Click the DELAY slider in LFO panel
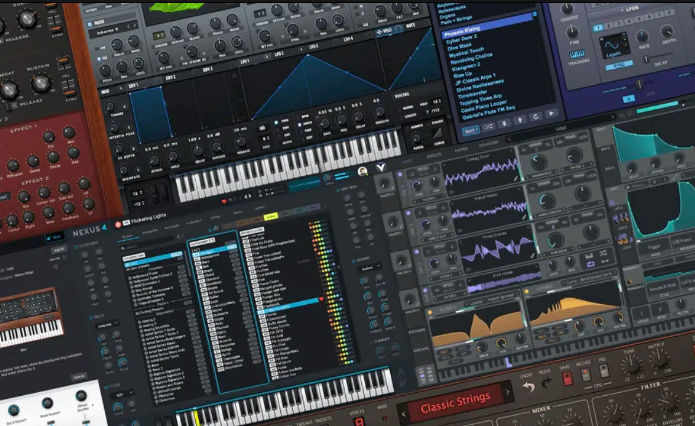Screen dimensions: 695x426 pyautogui.click(x=660, y=58)
